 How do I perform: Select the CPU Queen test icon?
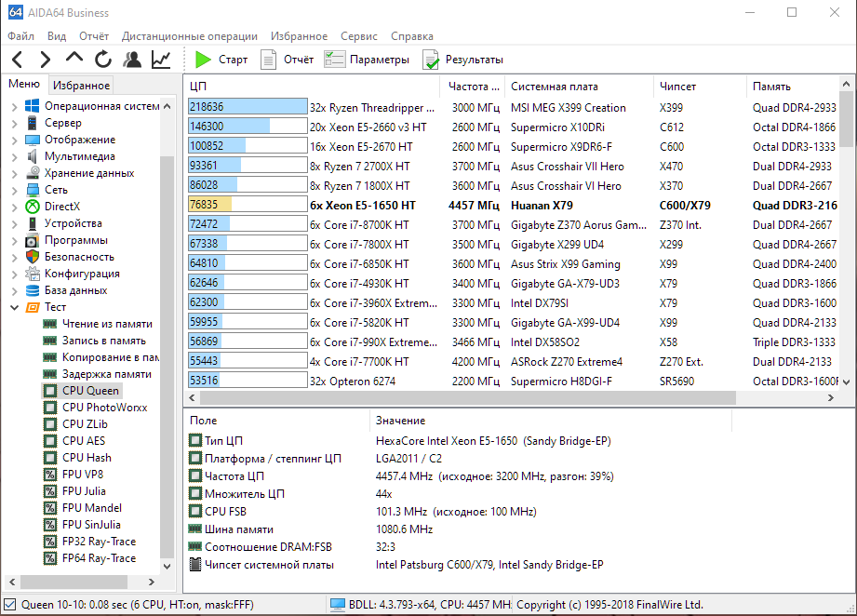(x=49, y=391)
